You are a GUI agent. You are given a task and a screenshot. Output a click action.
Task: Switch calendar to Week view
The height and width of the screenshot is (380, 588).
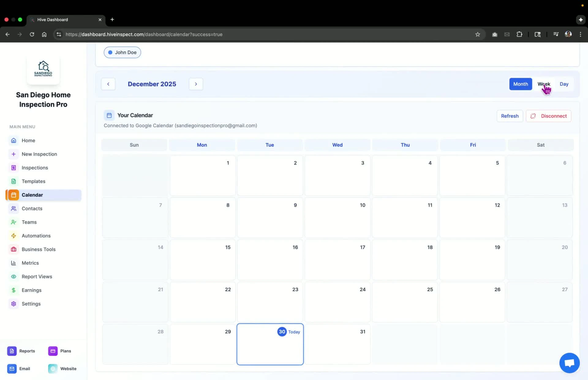coord(544,84)
